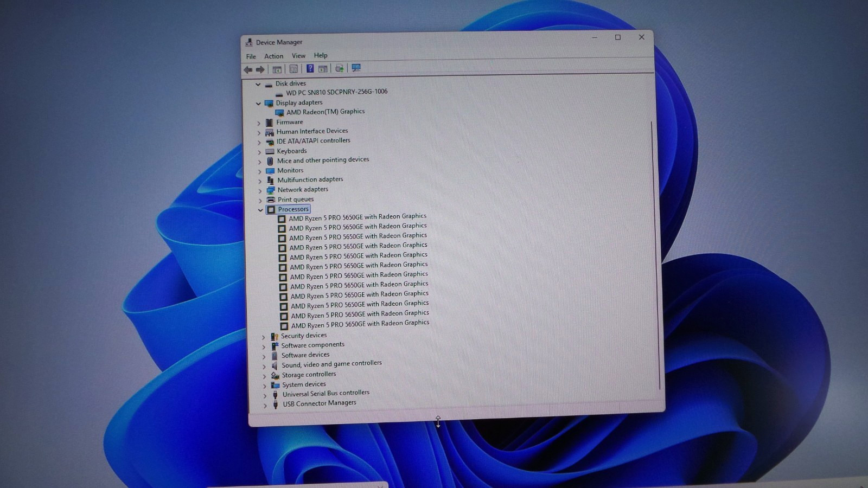Click the gear with green arrow toolbar icon
The height and width of the screenshot is (488, 868).
pyautogui.click(x=340, y=68)
